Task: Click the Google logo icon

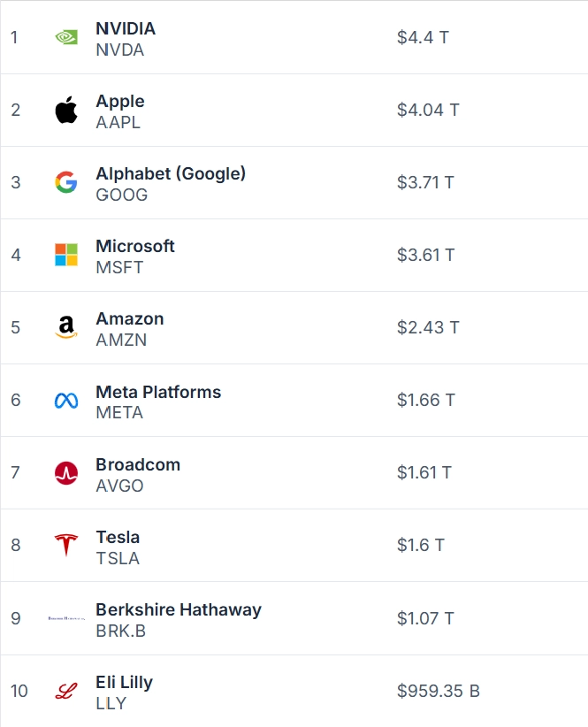Action: click(x=66, y=183)
